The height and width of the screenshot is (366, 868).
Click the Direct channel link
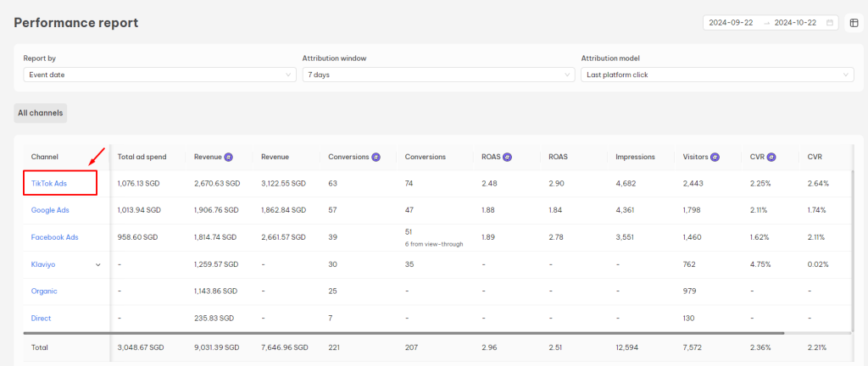41,319
